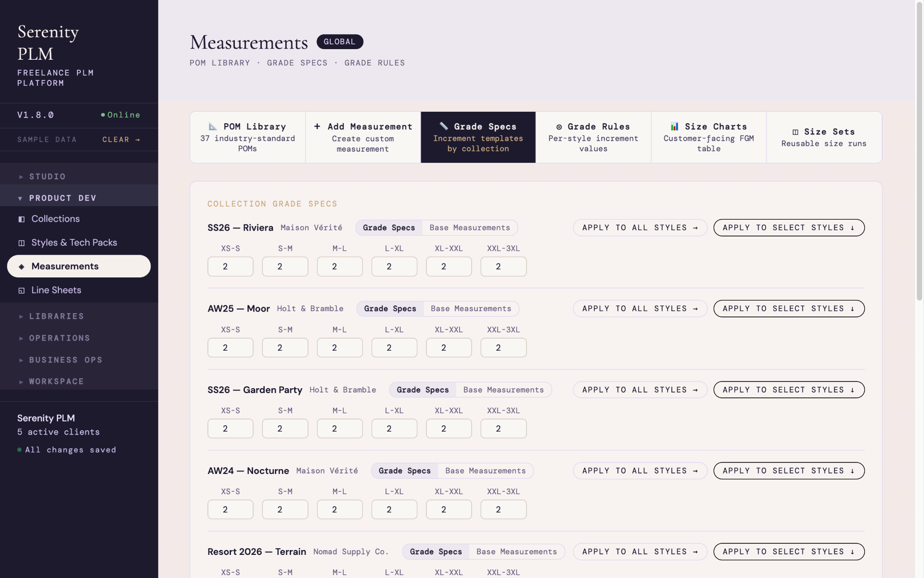Click the POM Library ruler triangle icon
Screen dimensions: 924x578
pyautogui.click(x=213, y=127)
